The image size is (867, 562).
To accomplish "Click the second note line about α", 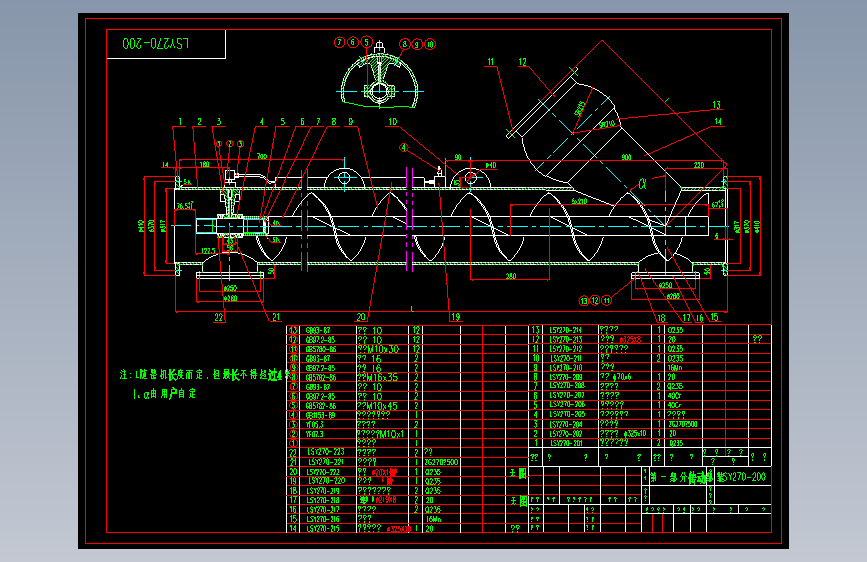I will (165, 394).
